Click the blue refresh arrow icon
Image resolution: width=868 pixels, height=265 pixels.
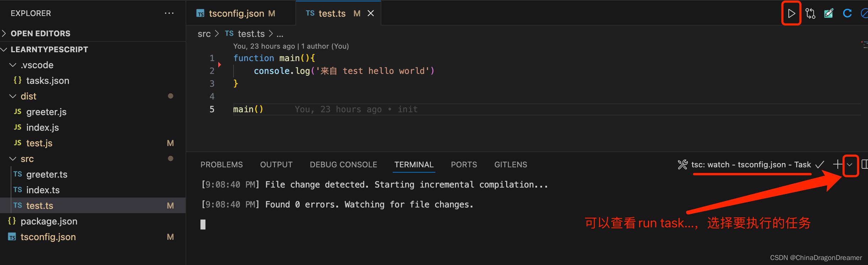(847, 13)
